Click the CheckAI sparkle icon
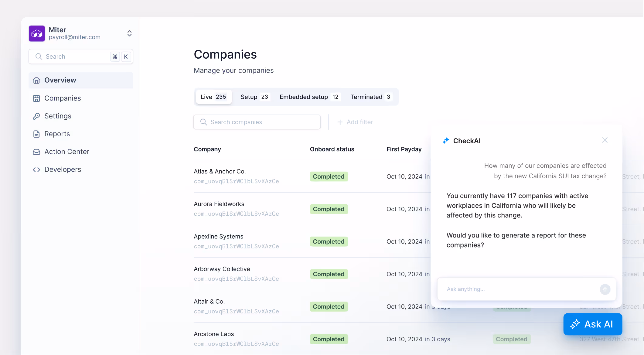 [446, 141]
